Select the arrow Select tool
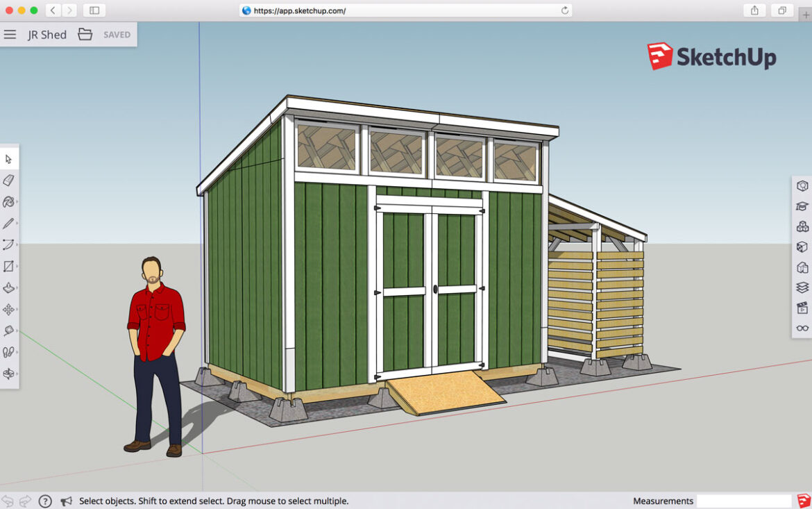812x509 pixels. click(x=9, y=158)
